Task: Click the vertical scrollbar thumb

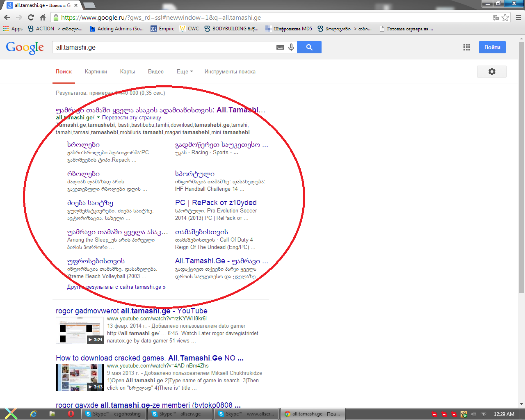Action: coord(521,167)
